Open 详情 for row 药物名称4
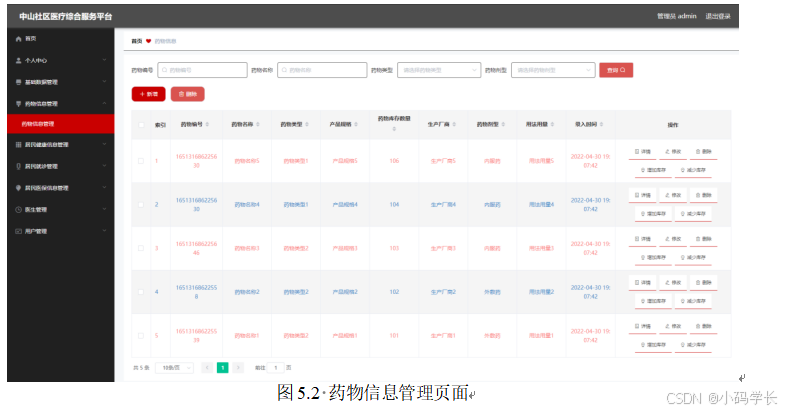The height and width of the screenshot is (412, 785). (x=642, y=195)
